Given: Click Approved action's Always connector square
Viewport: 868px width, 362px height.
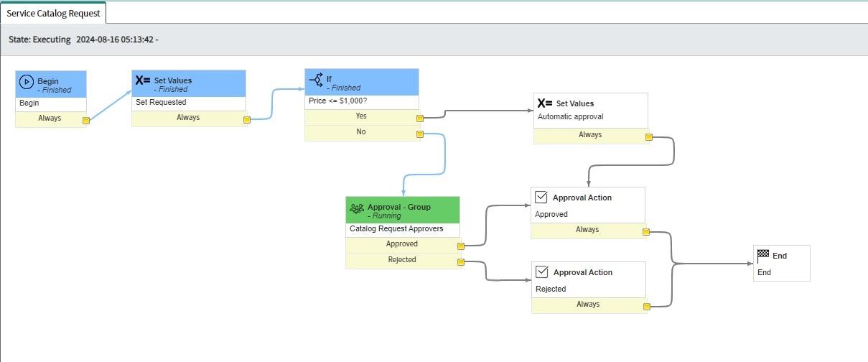Looking at the screenshot, I should pyautogui.click(x=646, y=232).
